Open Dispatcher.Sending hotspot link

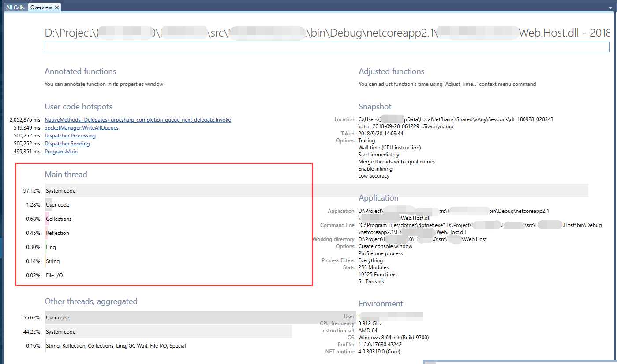[x=67, y=144]
